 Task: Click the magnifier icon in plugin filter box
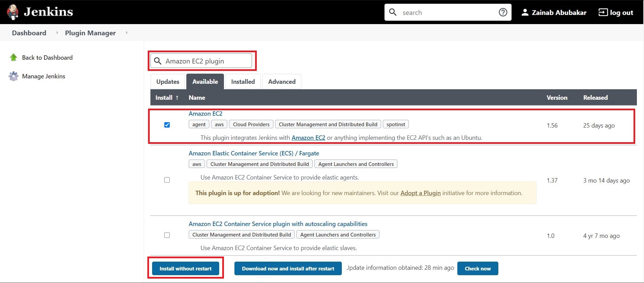point(158,61)
